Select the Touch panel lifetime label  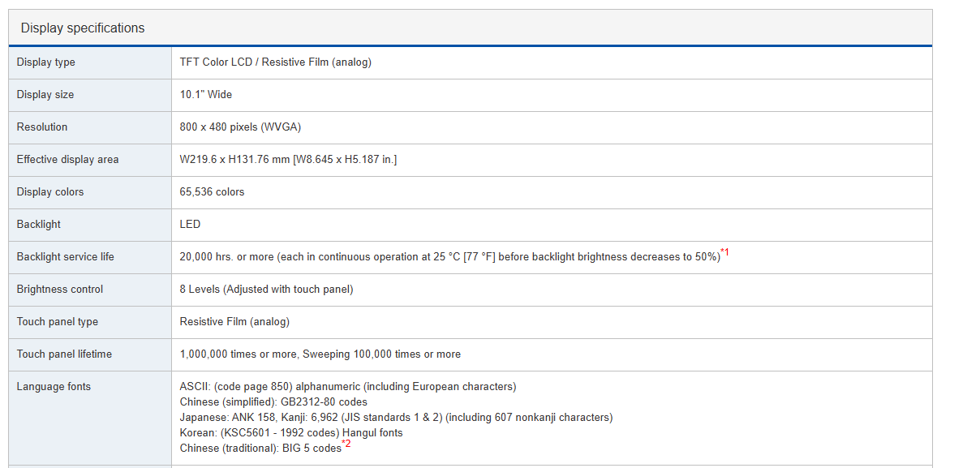coord(64,354)
